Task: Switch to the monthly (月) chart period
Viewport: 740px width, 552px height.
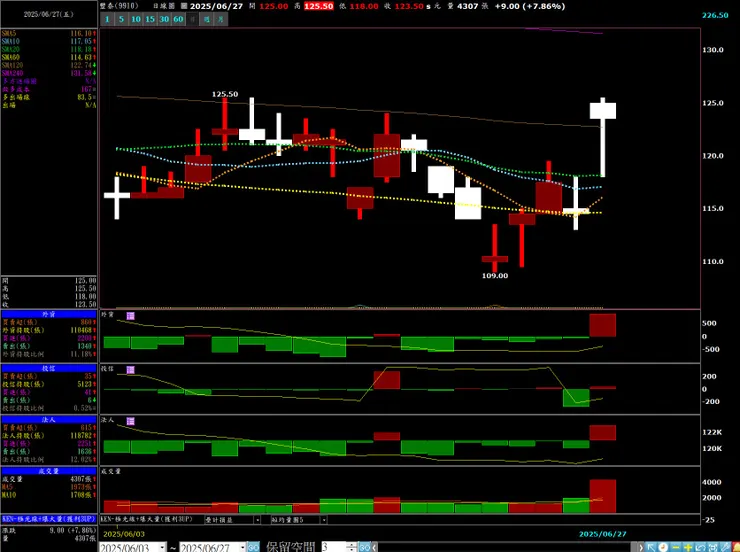Action: coord(221,19)
